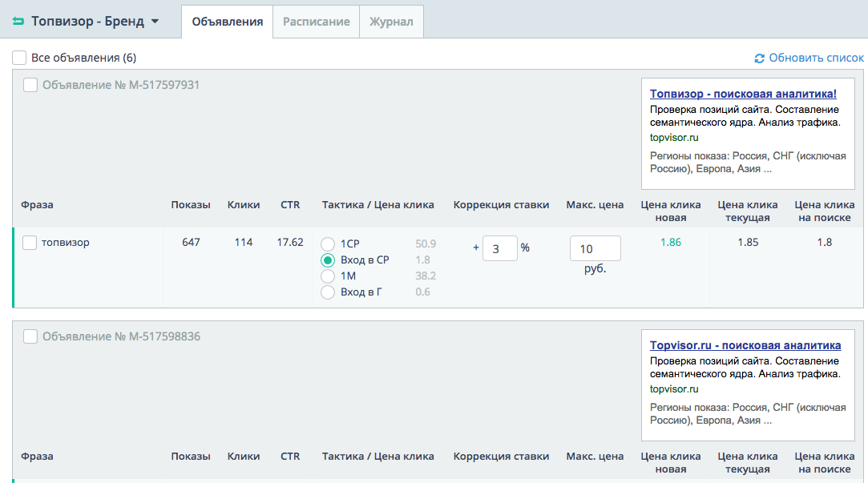This screenshot has width=868, height=483.
Task: Go to the Журнал tab
Action: [x=391, y=22]
